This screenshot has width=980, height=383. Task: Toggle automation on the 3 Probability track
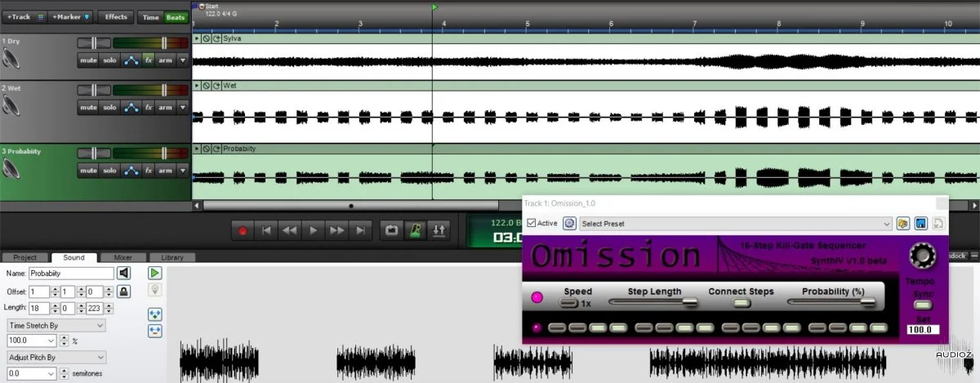point(131,171)
